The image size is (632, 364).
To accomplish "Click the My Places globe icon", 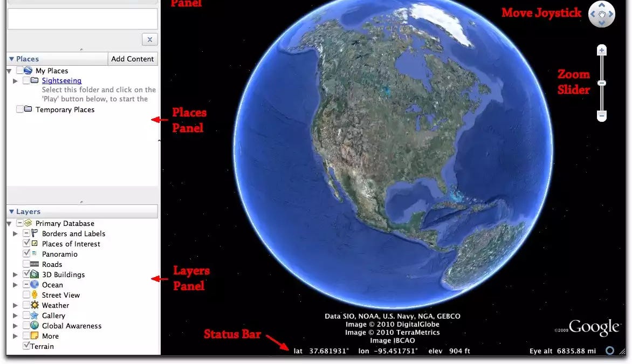I will point(27,70).
